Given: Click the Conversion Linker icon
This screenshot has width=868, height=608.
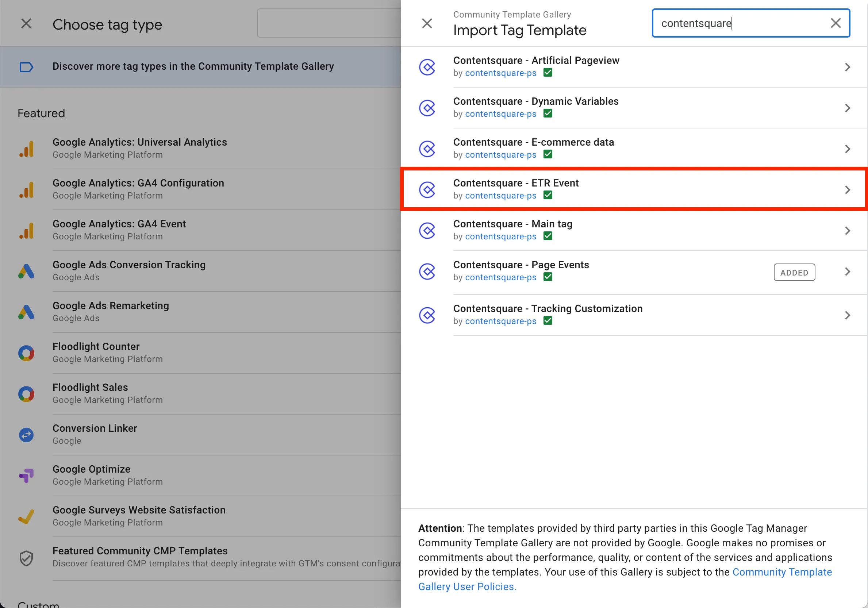Looking at the screenshot, I should [26, 435].
